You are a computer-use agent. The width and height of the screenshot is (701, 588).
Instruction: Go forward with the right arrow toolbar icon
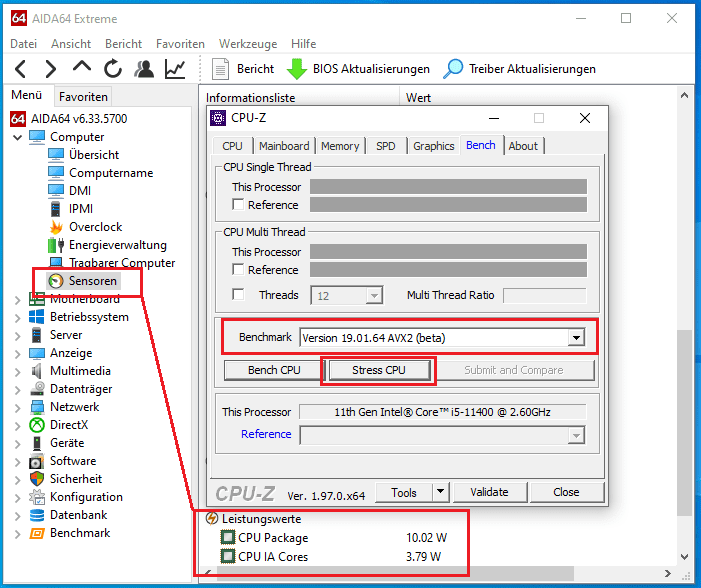51,69
